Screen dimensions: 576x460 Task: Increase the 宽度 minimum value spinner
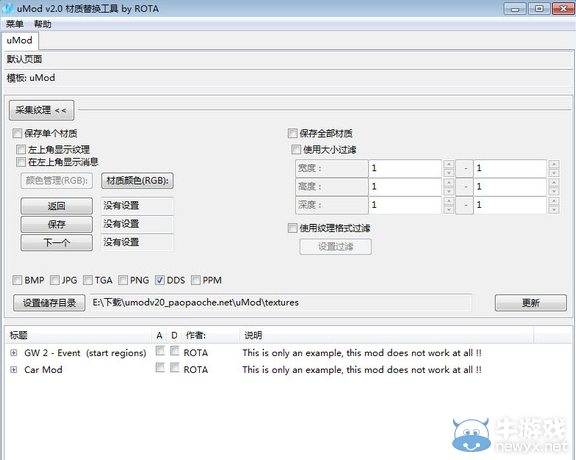tap(449, 164)
